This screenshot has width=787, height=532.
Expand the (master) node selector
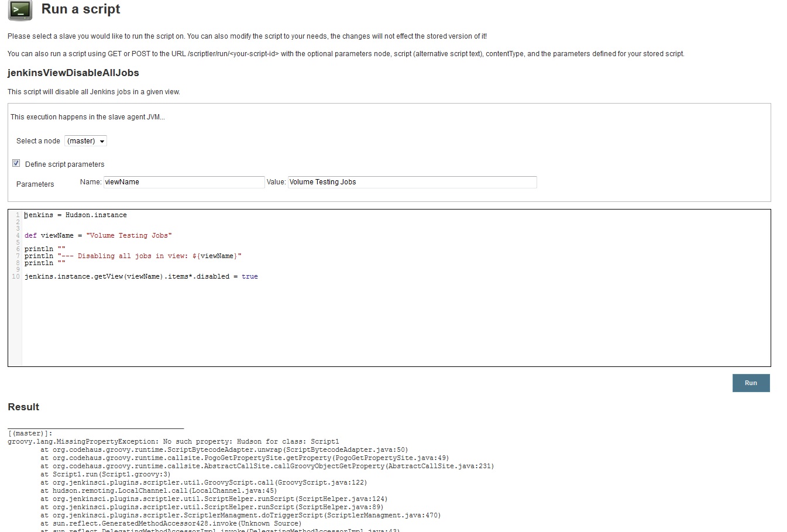[85, 140]
